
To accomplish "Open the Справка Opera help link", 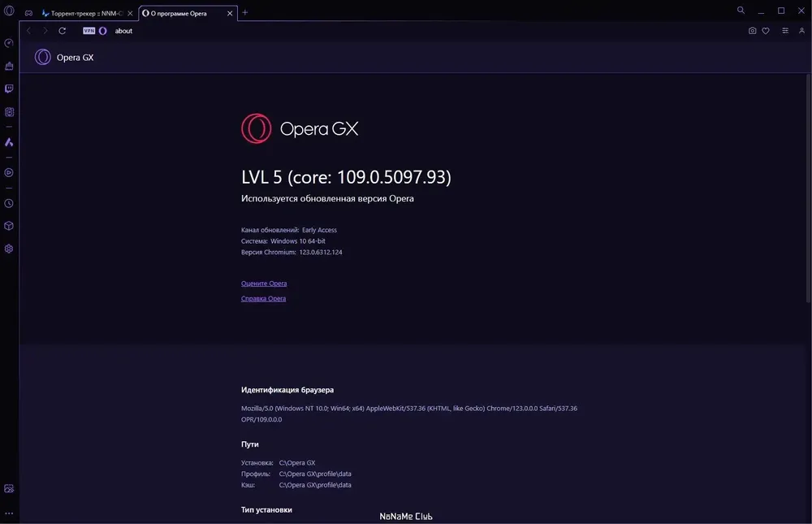I will [x=263, y=298].
